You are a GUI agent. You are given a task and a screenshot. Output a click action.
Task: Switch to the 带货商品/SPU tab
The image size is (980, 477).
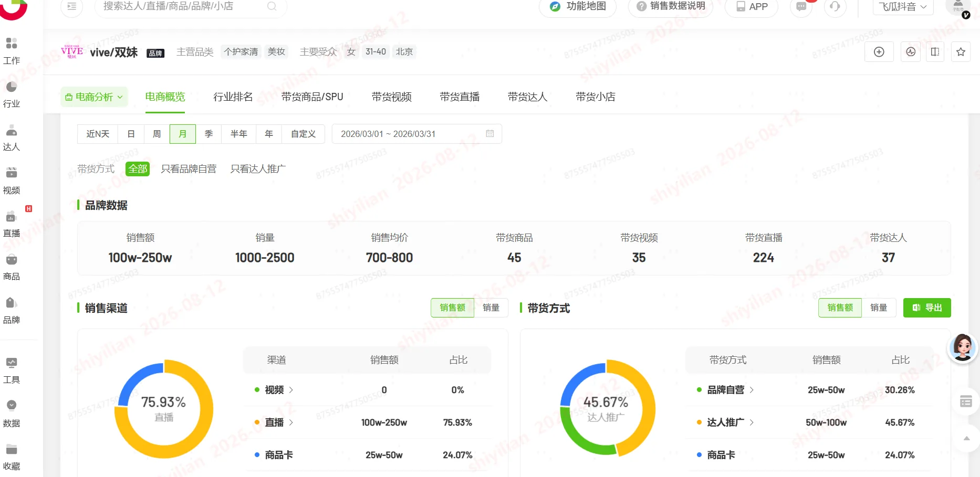click(312, 97)
